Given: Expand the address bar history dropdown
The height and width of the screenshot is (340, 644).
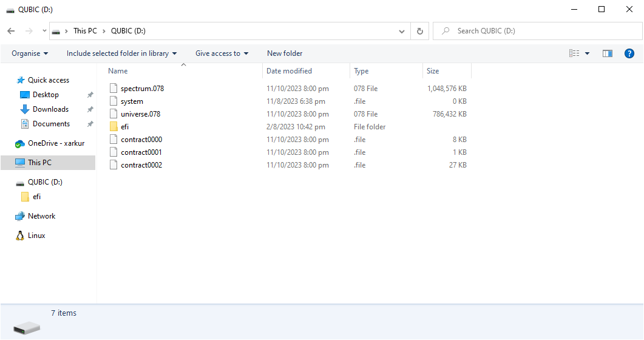Looking at the screenshot, I should point(402,31).
